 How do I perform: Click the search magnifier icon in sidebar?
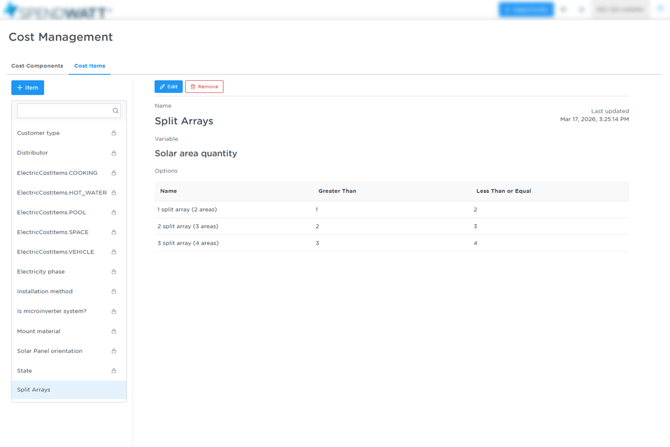pos(116,111)
